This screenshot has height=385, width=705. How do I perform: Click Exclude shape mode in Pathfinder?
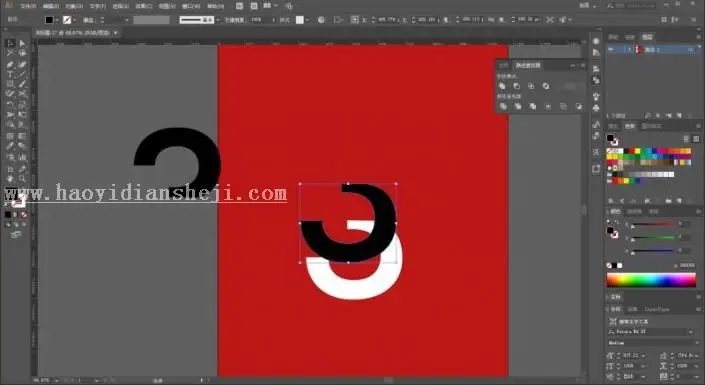[x=546, y=86]
